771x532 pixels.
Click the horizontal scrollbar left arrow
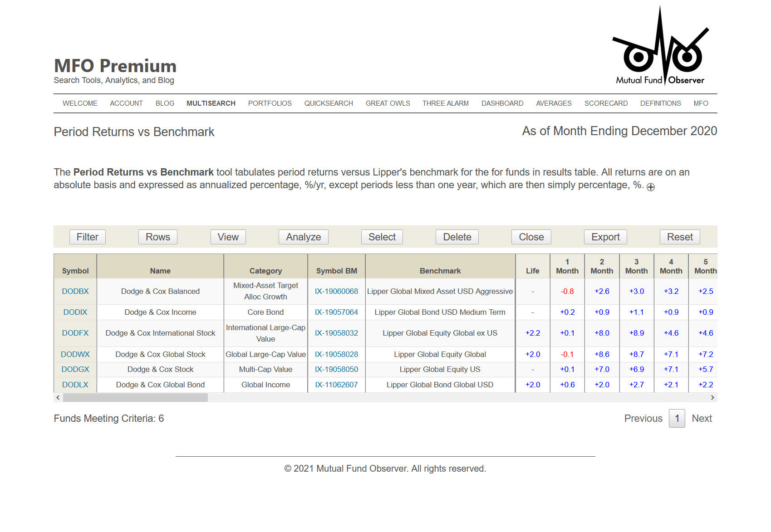[x=58, y=398]
